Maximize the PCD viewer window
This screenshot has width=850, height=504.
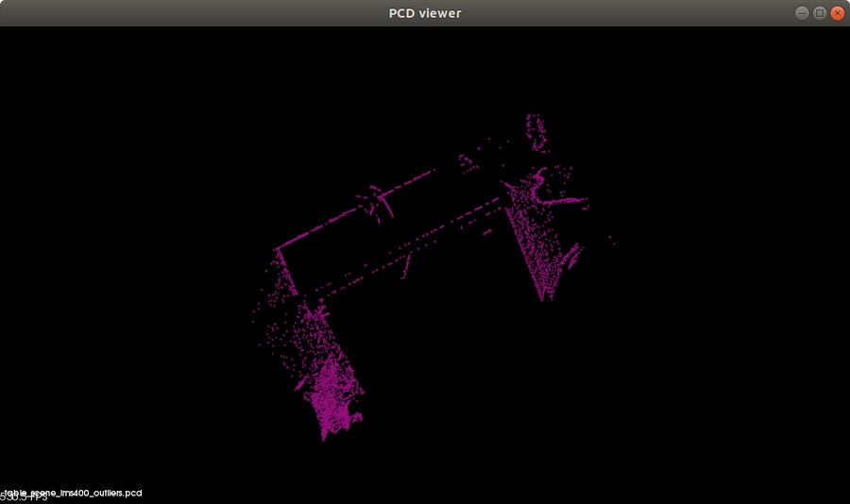(820, 13)
